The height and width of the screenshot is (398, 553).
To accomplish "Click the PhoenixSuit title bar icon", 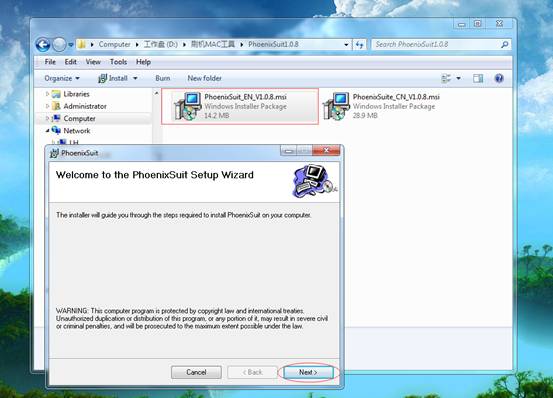I will click(x=54, y=153).
